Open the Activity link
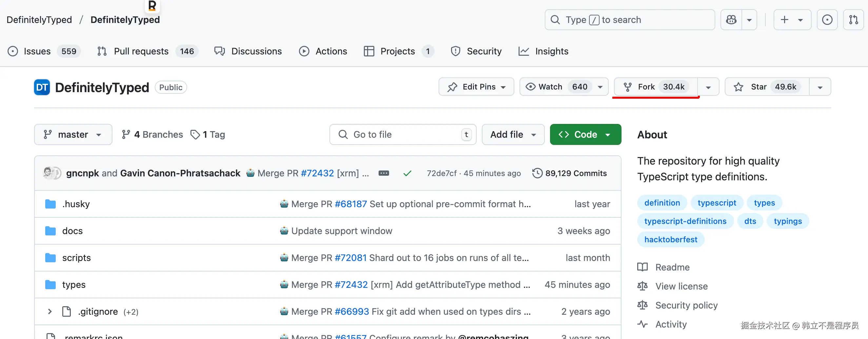This screenshot has height=339, width=868. 662,324
